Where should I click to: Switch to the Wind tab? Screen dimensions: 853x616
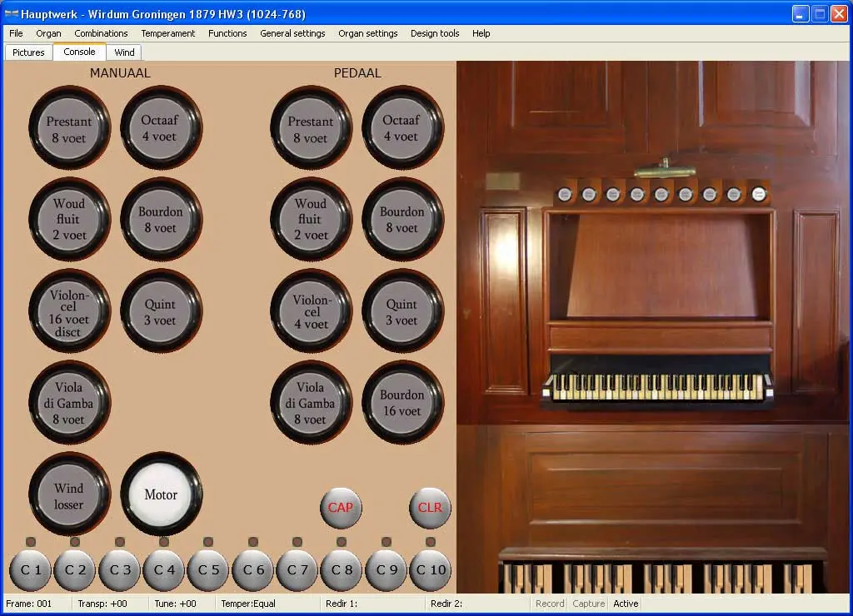(124, 52)
